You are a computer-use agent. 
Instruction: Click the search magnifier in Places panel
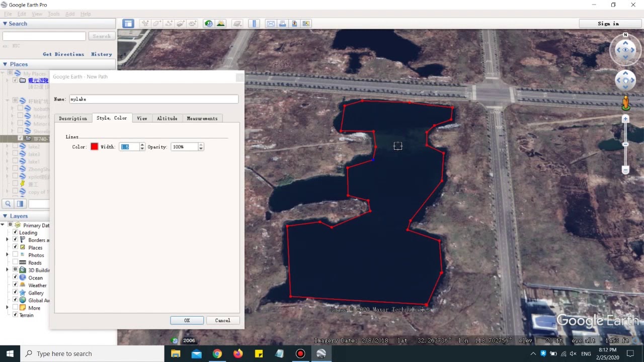click(x=8, y=204)
